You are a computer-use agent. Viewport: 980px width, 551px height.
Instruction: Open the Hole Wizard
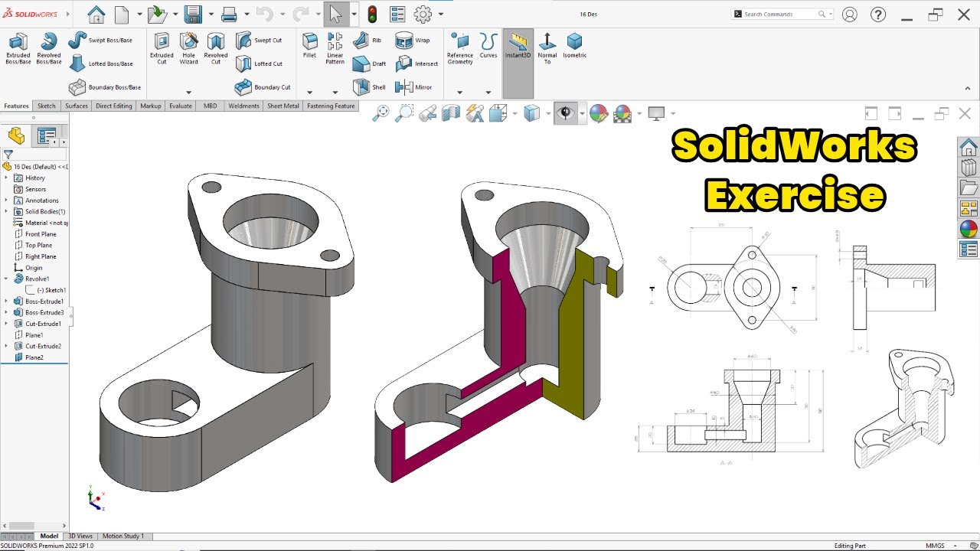(x=188, y=48)
